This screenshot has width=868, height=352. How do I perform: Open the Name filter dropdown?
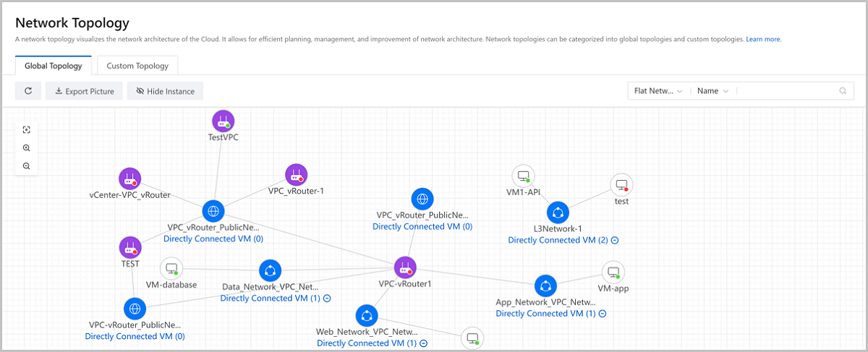pyautogui.click(x=712, y=91)
